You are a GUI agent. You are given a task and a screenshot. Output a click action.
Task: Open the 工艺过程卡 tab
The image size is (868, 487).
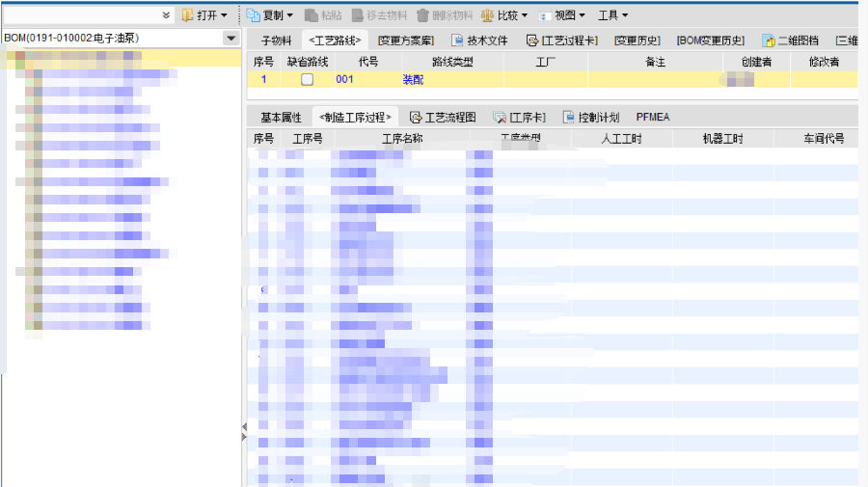tap(562, 41)
